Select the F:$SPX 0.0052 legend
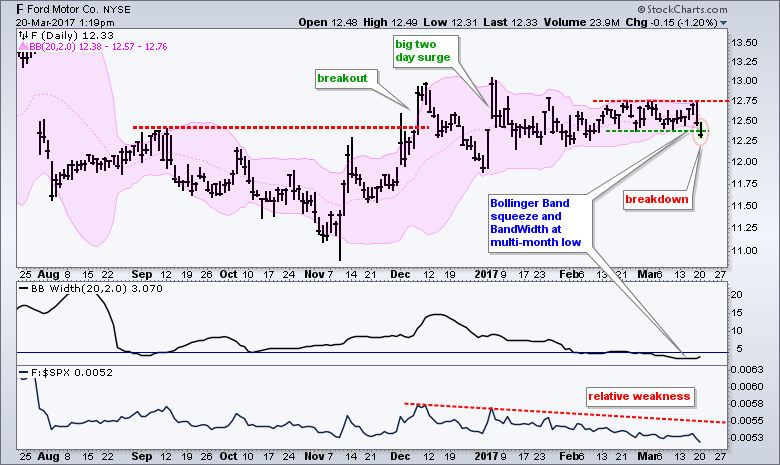Viewport: 780px width, 465px height. pyautogui.click(x=65, y=372)
